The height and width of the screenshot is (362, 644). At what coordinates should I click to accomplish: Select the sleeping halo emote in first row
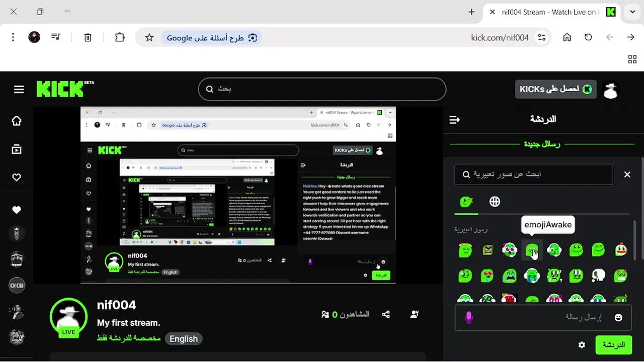click(465, 249)
